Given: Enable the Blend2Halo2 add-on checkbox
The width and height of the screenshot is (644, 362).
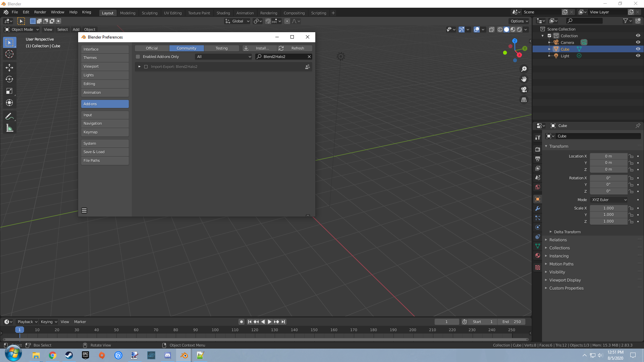Looking at the screenshot, I should click(x=146, y=67).
